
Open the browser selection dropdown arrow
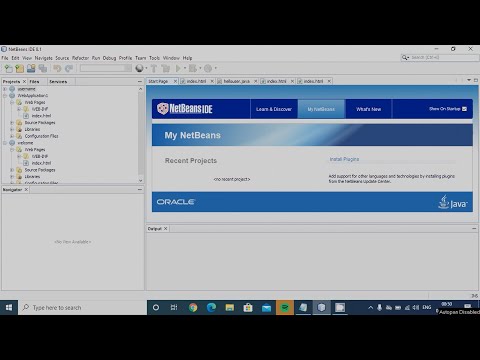tap(146, 69)
